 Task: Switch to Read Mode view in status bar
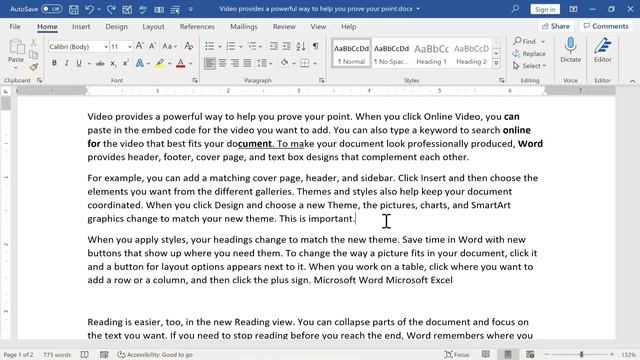[486, 355]
